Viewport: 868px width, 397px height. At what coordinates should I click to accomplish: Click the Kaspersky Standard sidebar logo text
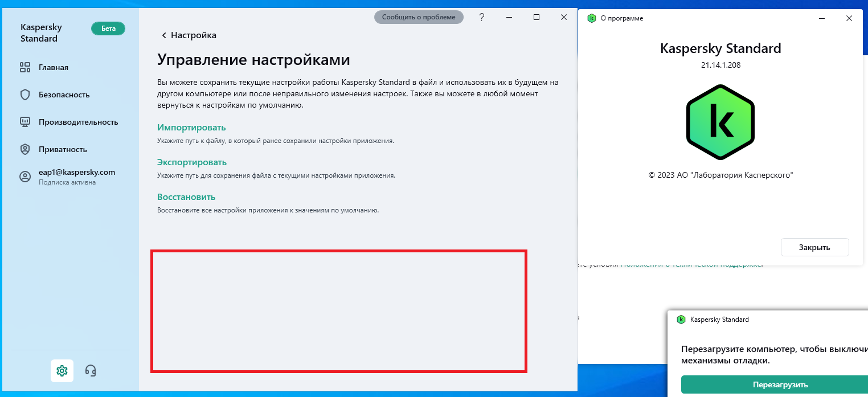[x=41, y=33]
